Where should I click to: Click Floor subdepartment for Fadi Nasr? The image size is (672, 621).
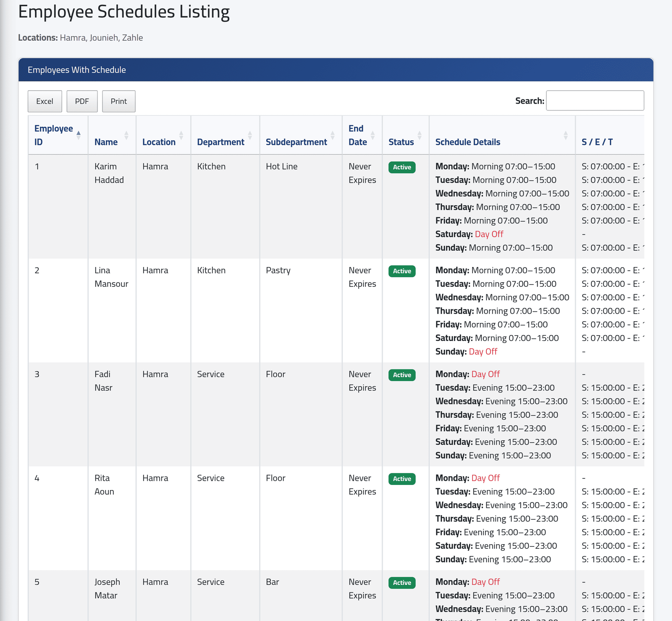click(x=276, y=374)
